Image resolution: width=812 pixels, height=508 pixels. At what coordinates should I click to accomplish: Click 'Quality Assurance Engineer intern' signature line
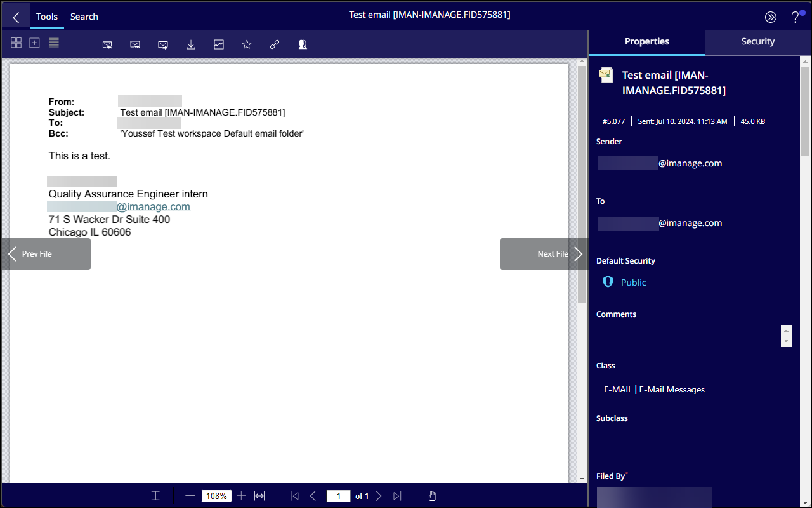(128, 194)
